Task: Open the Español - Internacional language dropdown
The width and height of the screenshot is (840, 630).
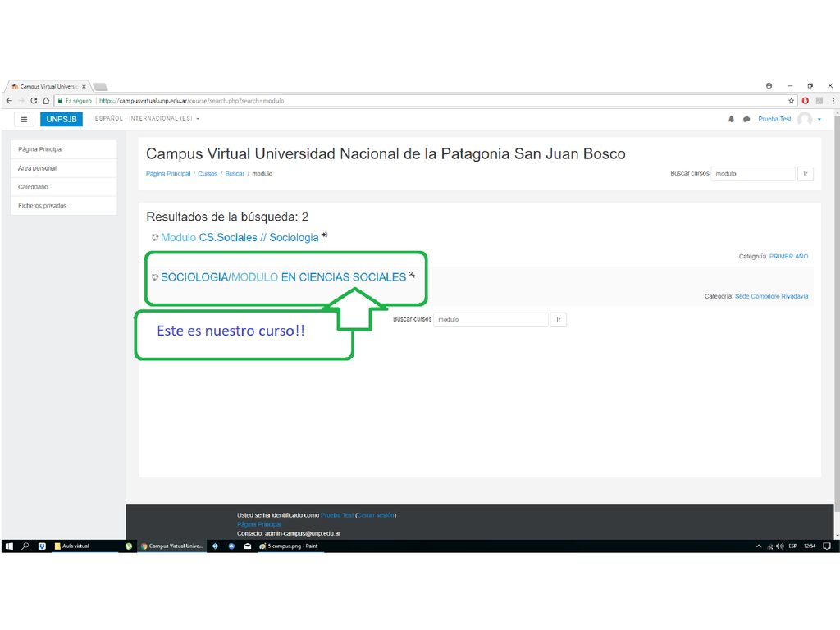Action: coord(148,118)
